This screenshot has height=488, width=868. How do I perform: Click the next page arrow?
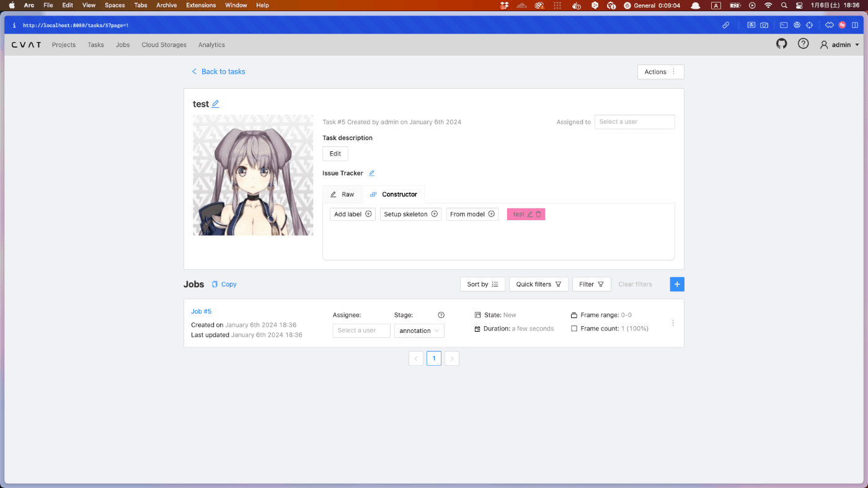point(452,358)
